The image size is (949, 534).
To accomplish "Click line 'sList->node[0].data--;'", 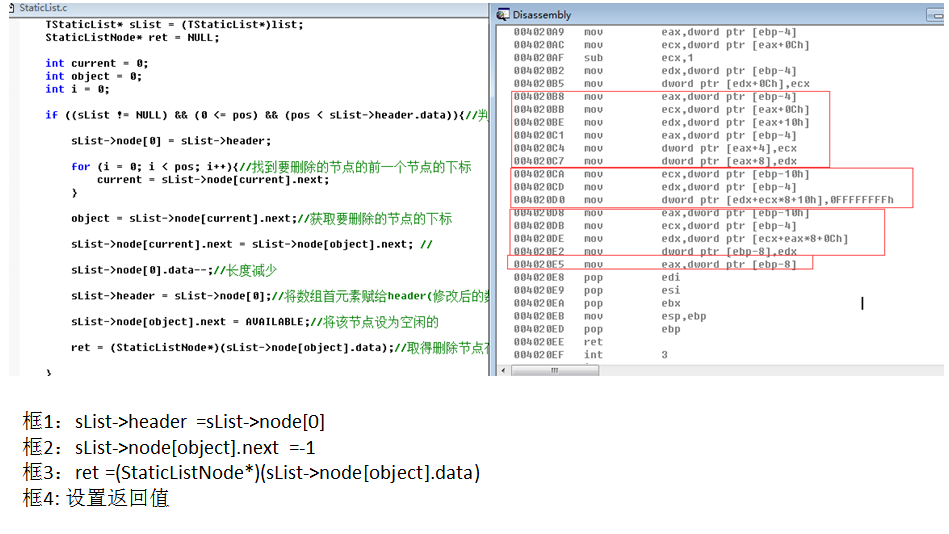I will pyautogui.click(x=174, y=270).
